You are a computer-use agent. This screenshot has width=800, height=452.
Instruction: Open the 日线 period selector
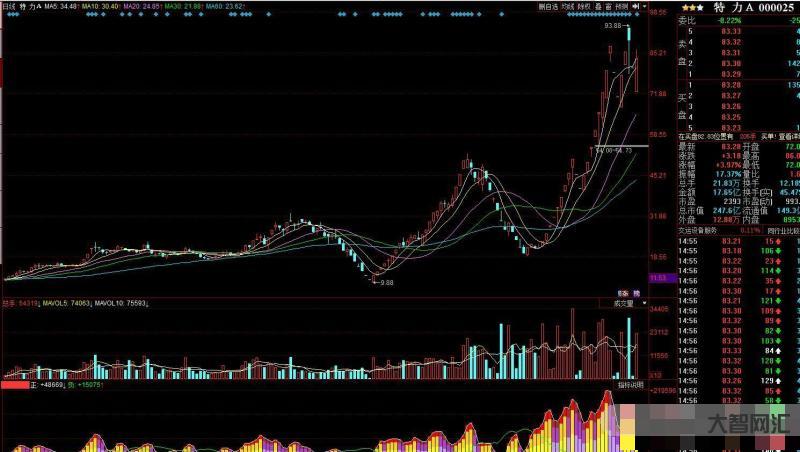pyautogui.click(x=8, y=6)
